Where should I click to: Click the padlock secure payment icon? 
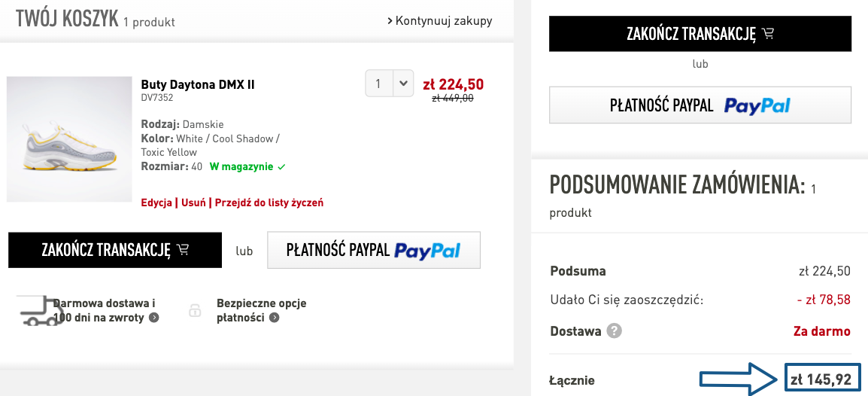click(195, 310)
